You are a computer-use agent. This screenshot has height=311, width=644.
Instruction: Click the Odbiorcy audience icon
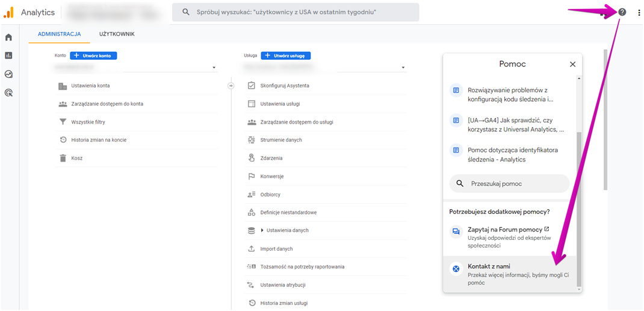252,195
